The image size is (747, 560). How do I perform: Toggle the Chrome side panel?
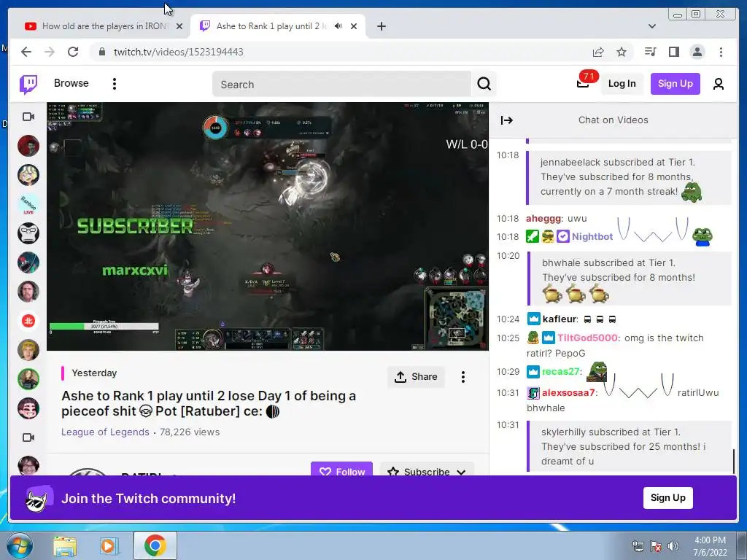tap(673, 52)
